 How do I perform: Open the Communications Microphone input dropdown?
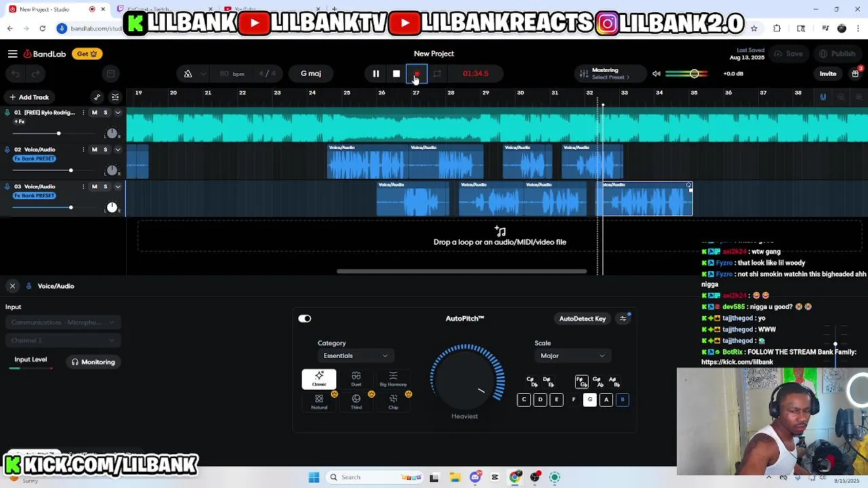click(62, 323)
